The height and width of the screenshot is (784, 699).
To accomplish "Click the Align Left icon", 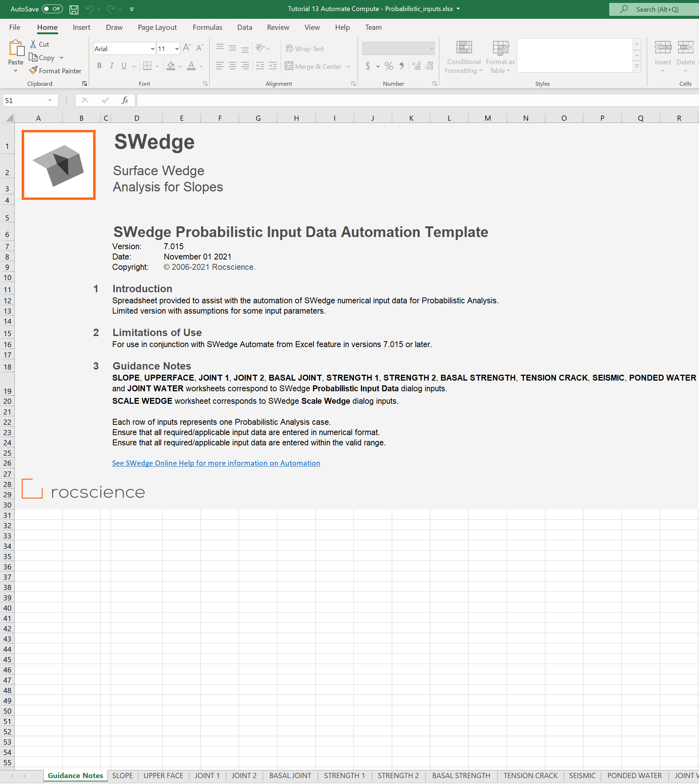I will 220,66.
